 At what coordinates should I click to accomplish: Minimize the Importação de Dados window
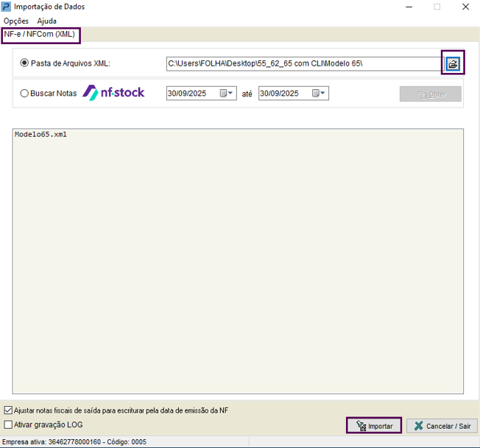click(409, 7)
